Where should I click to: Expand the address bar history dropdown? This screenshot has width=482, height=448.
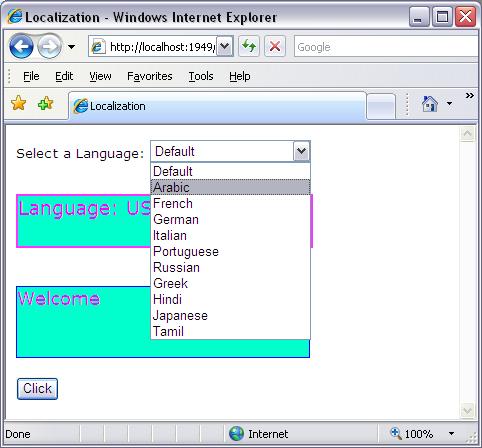(225, 46)
